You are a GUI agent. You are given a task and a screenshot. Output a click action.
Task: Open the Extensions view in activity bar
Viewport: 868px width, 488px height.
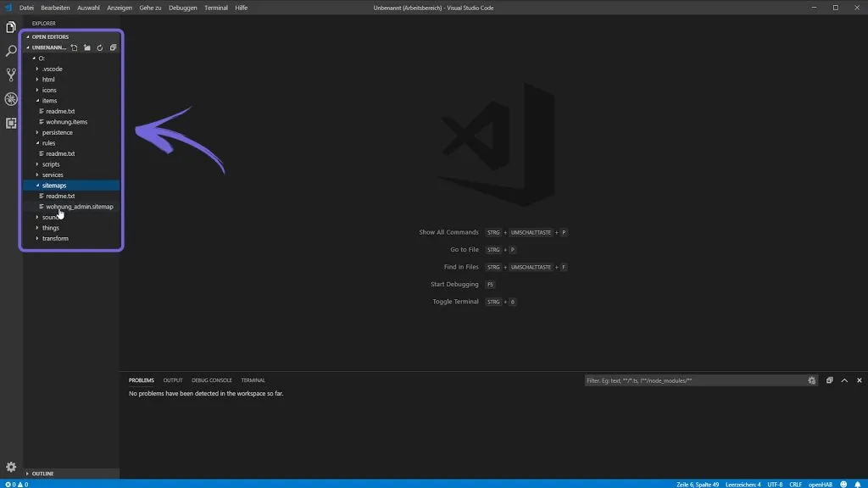tap(10, 123)
